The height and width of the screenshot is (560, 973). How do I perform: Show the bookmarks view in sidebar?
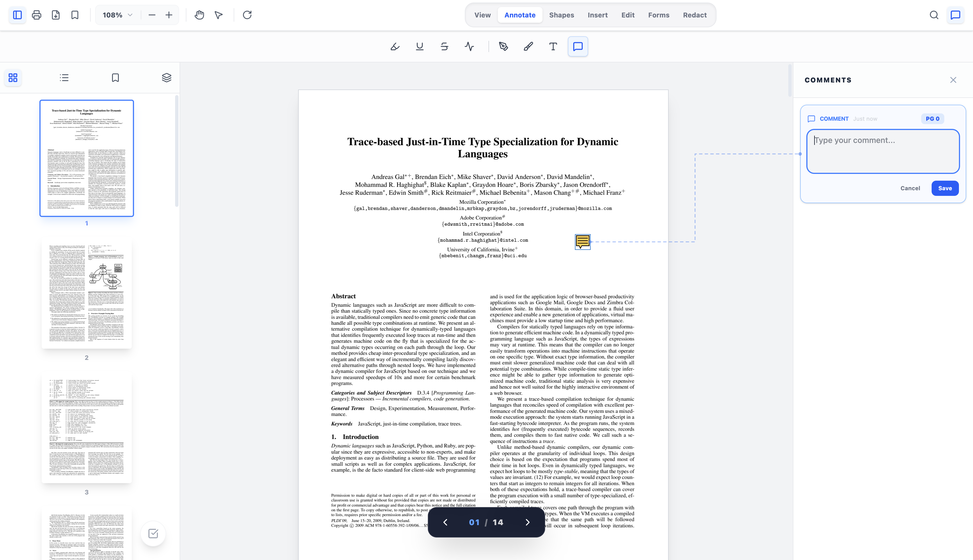pos(115,78)
